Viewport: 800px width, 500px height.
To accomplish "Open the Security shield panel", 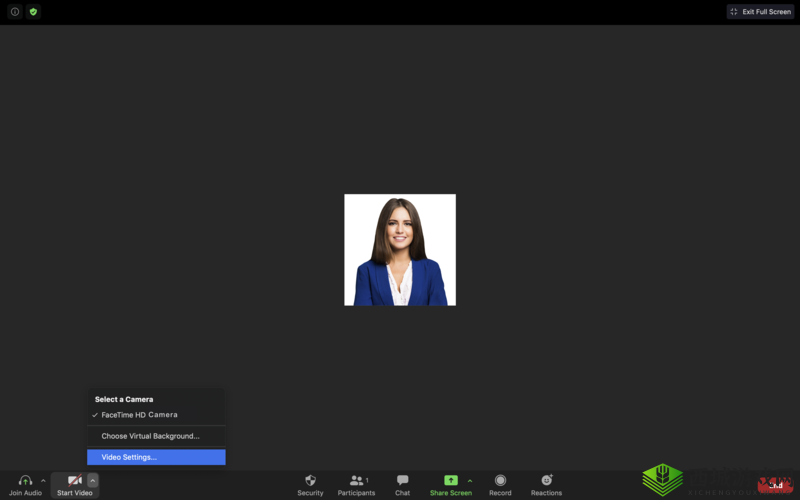I will tap(310, 481).
